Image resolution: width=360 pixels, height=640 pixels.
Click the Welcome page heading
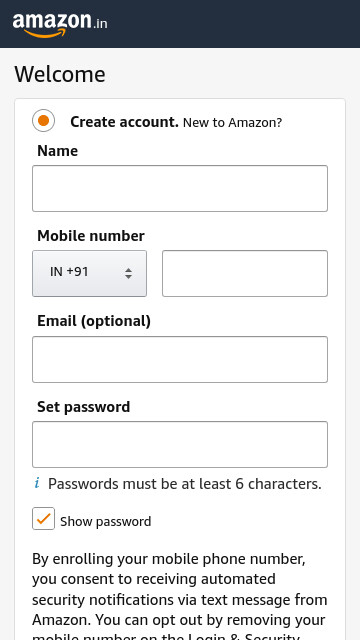click(60, 74)
